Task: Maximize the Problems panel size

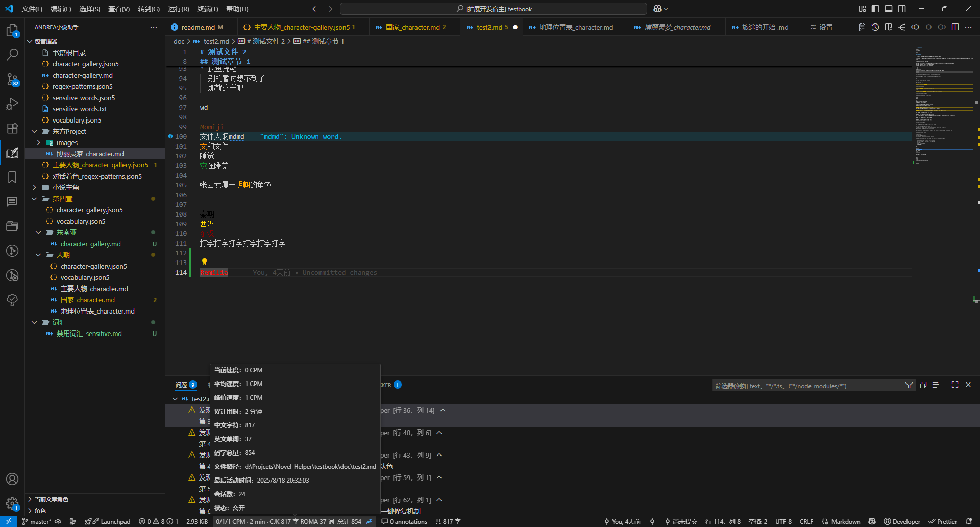Action: point(955,385)
